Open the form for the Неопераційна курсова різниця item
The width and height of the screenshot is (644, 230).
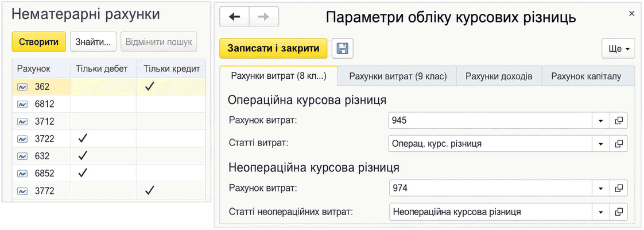click(619, 212)
